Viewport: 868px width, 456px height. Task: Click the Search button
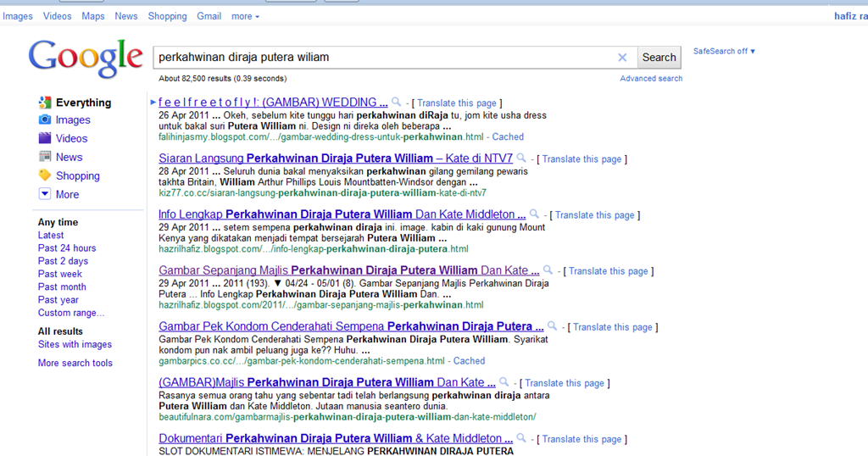(x=659, y=57)
